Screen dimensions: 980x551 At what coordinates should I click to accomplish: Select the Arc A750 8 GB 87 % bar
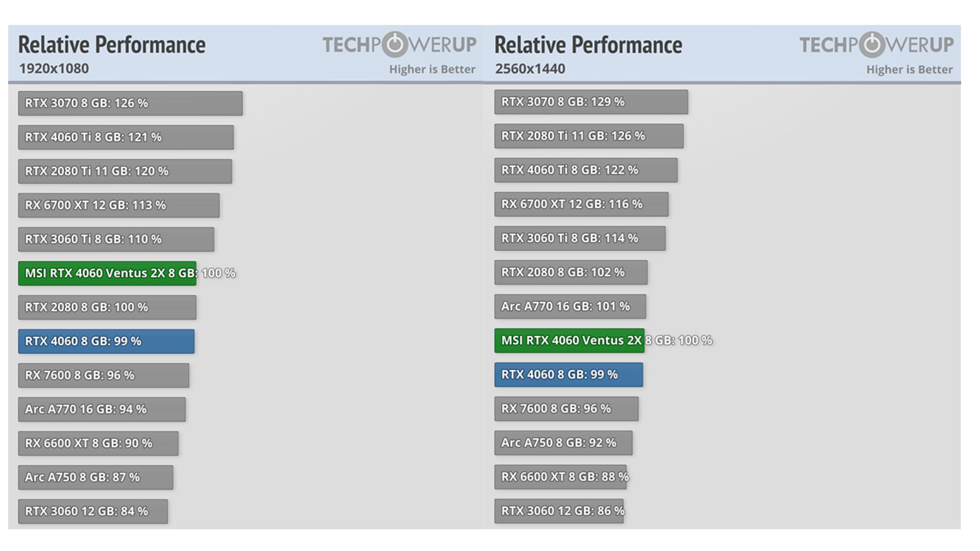point(95,478)
